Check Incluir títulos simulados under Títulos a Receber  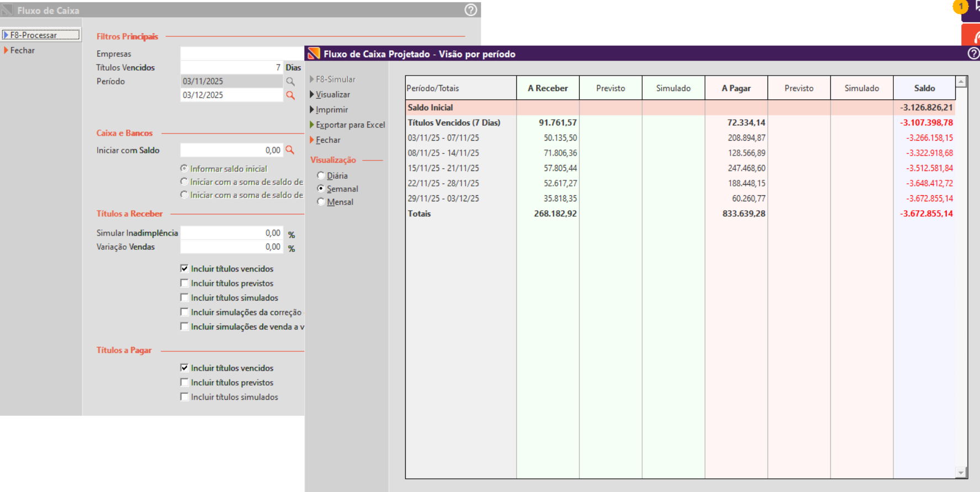(184, 297)
